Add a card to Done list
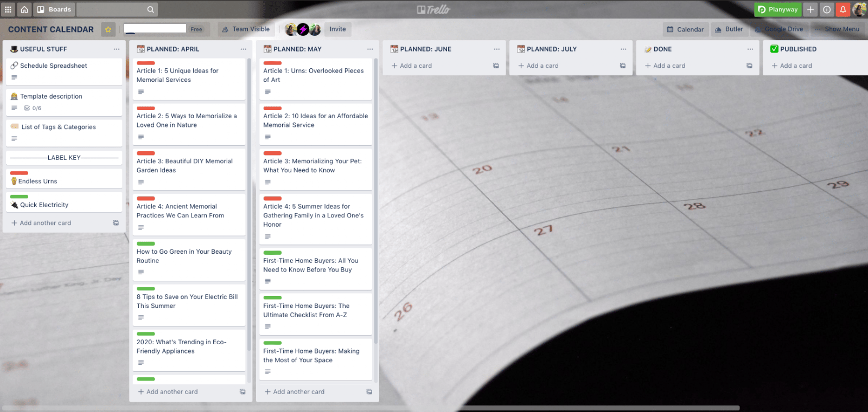 [x=665, y=66]
